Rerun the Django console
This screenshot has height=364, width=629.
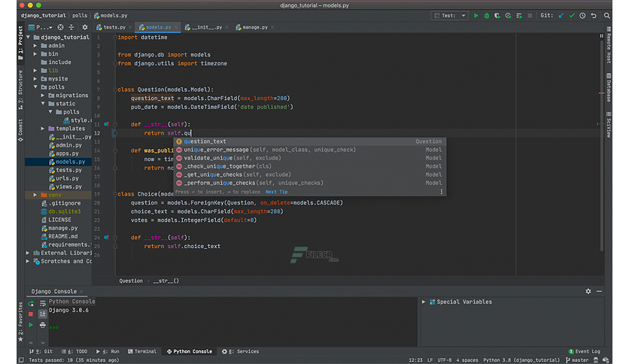pyautogui.click(x=31, y=304)
